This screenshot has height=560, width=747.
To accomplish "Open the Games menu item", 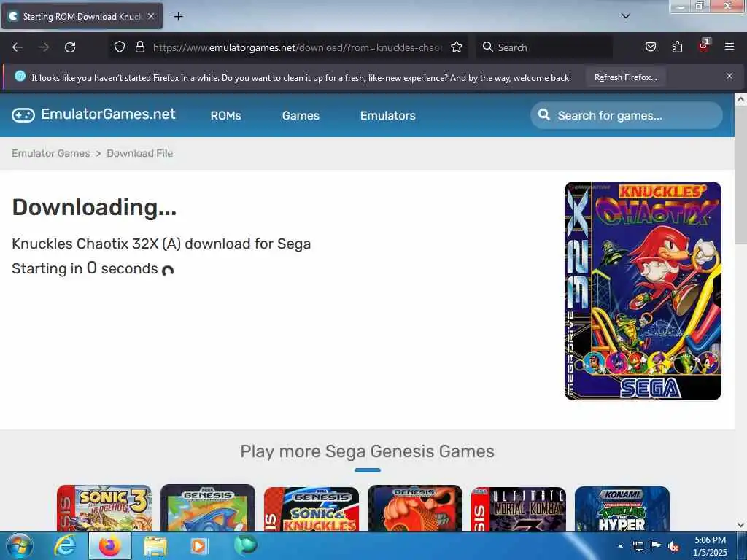I will pos(301,116).
